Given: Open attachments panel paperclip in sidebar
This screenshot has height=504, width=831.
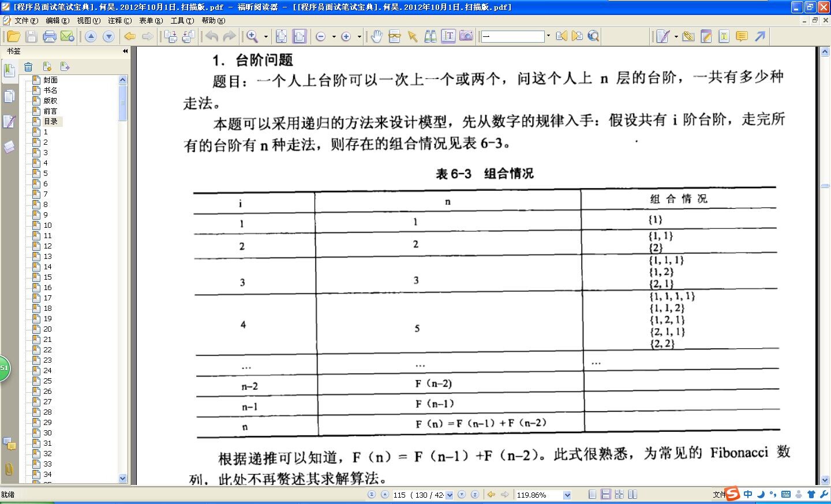Looking at the screenshot, I should [x=9, y=469].
